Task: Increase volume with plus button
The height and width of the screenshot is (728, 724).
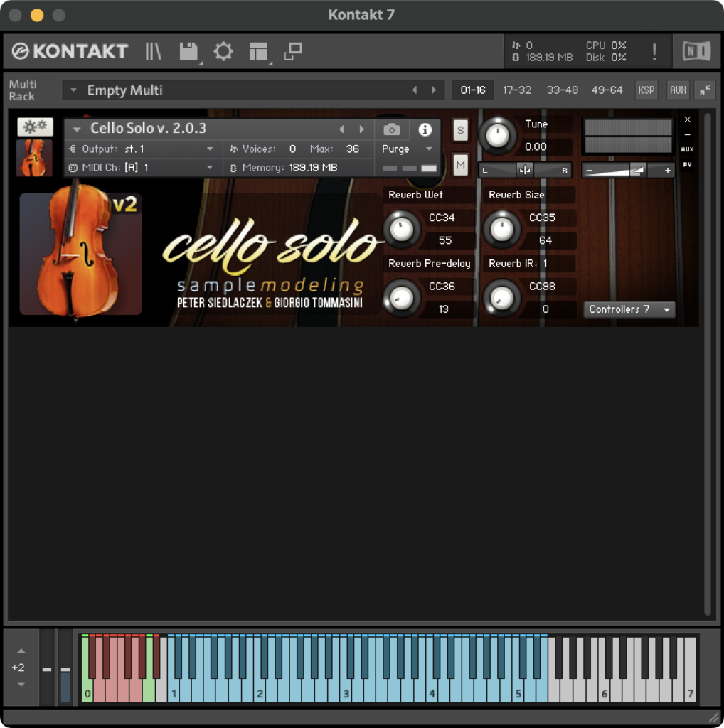Action: point(668,171)
